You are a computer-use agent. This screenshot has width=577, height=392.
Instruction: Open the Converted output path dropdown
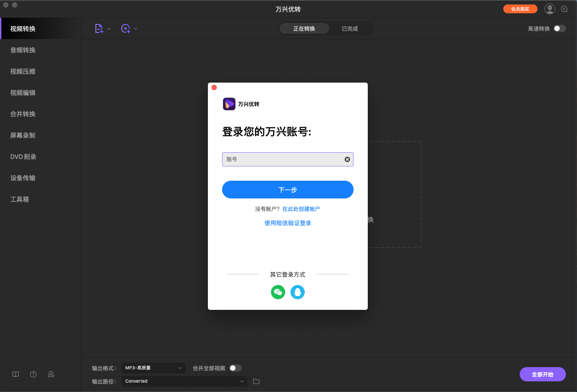click(184, 381)
